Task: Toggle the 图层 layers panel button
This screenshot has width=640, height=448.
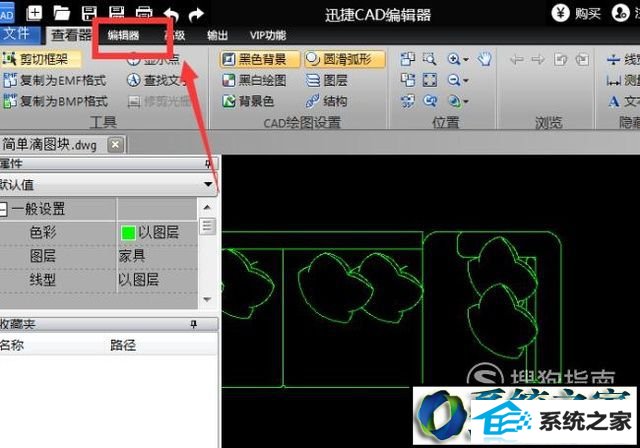Action: coord(327,80)
